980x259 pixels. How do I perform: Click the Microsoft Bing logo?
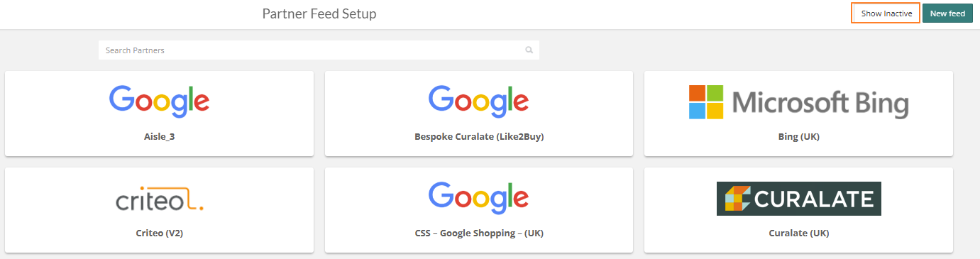pos(798,102)
